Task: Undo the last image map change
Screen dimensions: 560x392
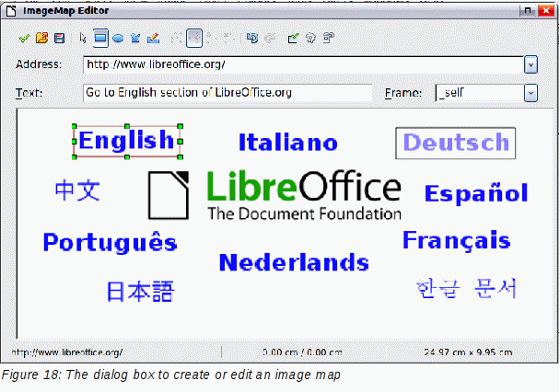Action: pyautogui.click(x=252, y=38)
